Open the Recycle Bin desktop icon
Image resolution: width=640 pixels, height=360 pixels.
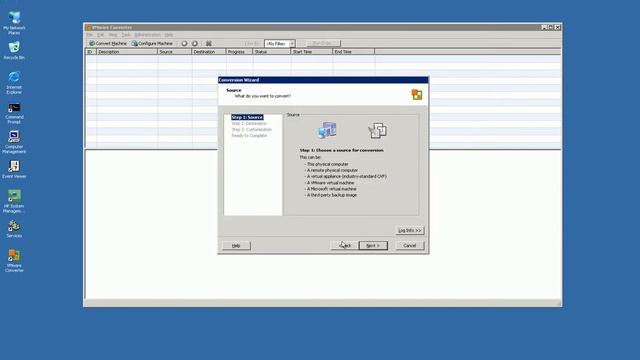[14, 51]
